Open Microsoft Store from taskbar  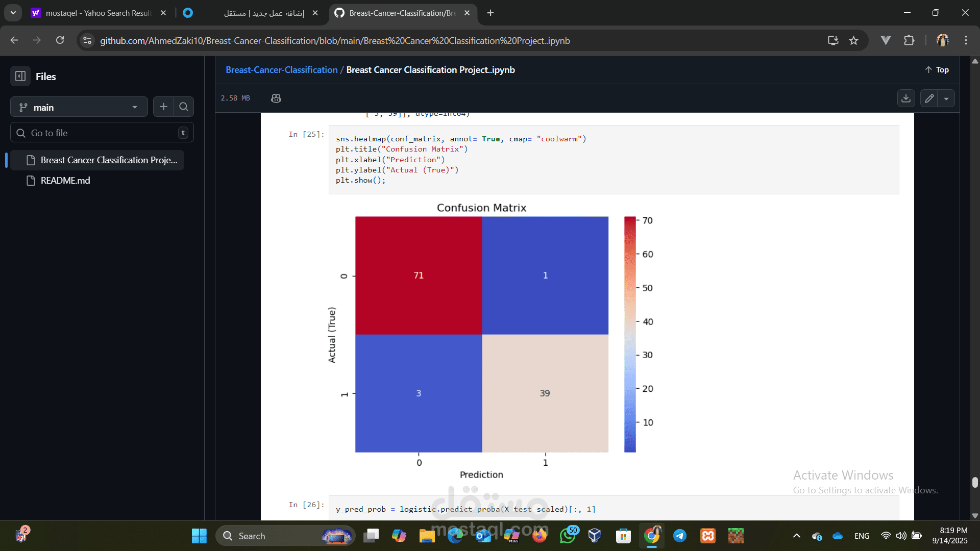tap(623, 536)
